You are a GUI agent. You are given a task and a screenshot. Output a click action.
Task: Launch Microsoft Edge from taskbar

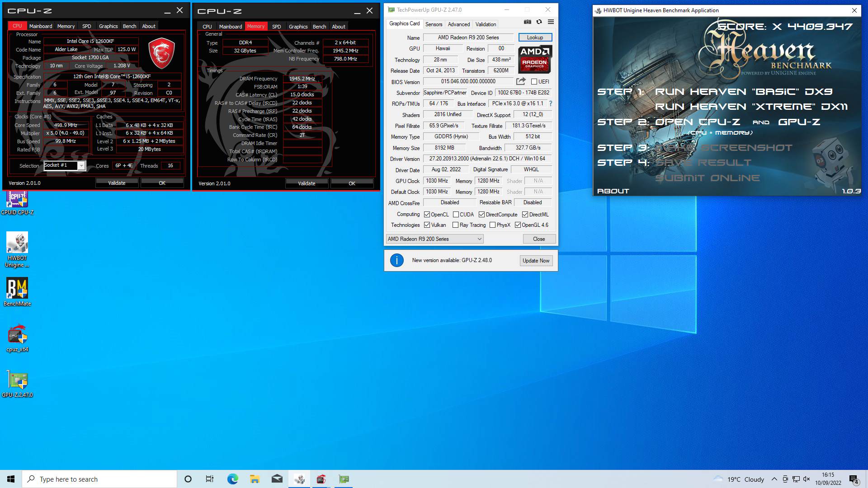(x=232, y=479)
